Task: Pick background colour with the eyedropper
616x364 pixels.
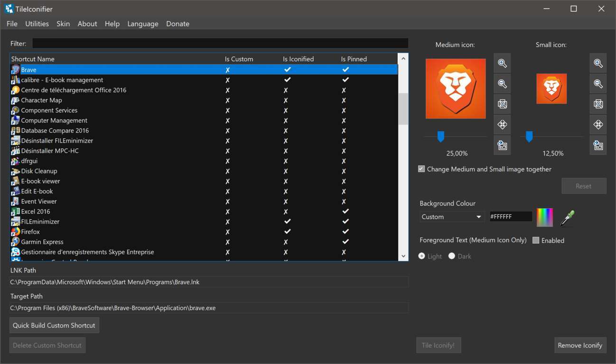Action: pos(567,218)
